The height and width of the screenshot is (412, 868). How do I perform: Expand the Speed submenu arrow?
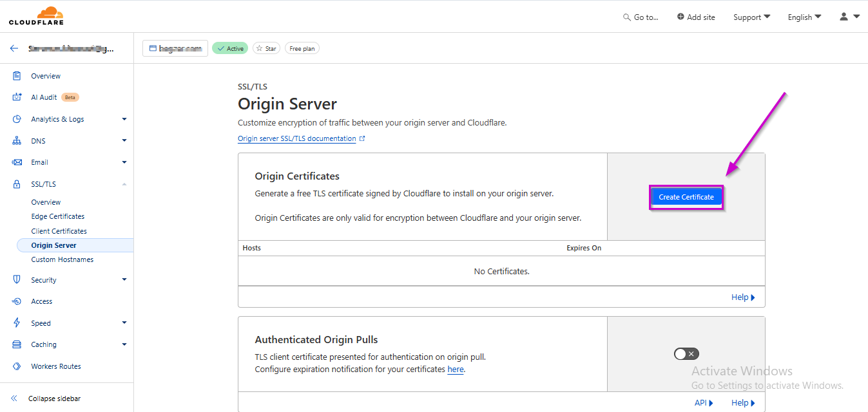(x=124, y=323)
